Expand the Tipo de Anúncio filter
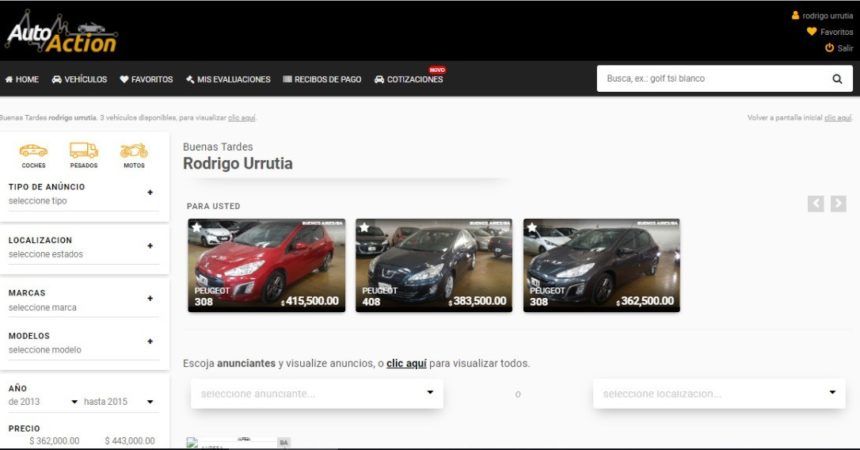 tap(150, 192)
